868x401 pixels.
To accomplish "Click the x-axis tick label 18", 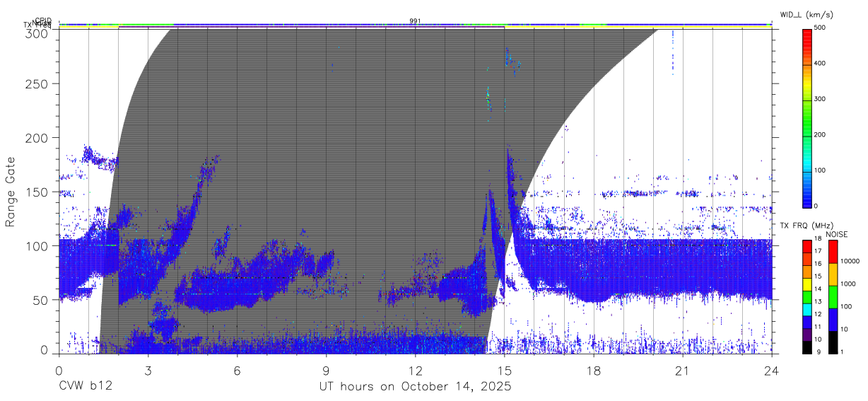I will pyautogui.click(x=594, y=370).
